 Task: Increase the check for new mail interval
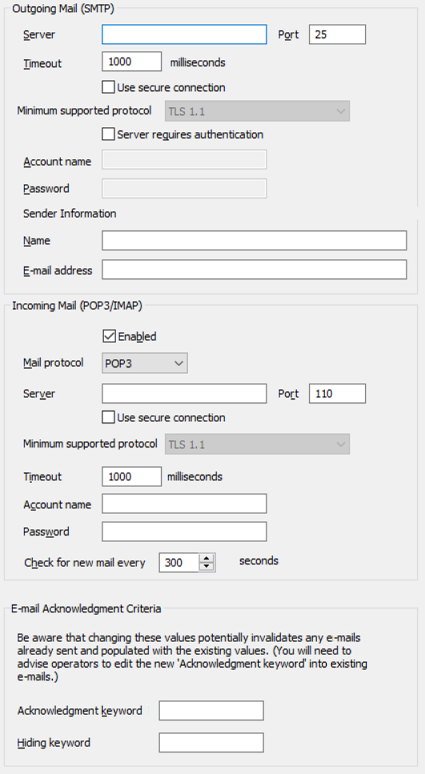tap(207, 558)
